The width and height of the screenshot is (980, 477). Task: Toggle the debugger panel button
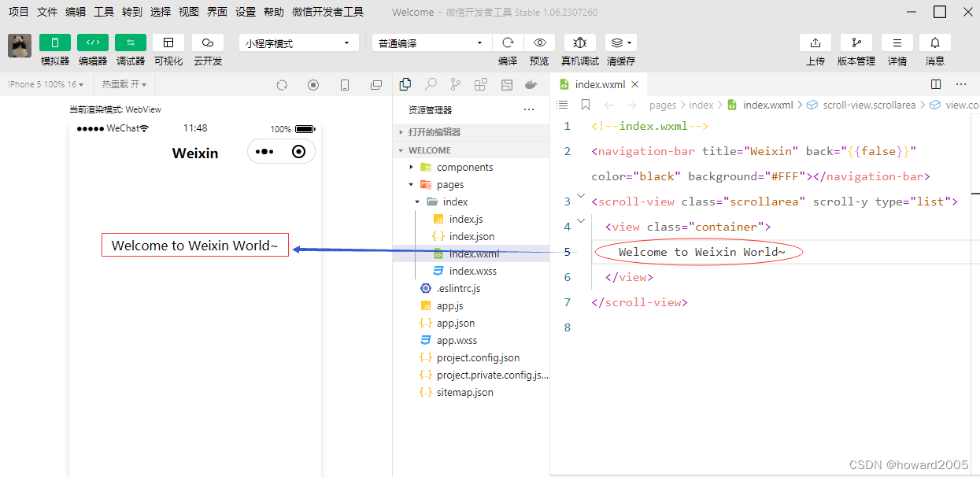pos(131,43)
